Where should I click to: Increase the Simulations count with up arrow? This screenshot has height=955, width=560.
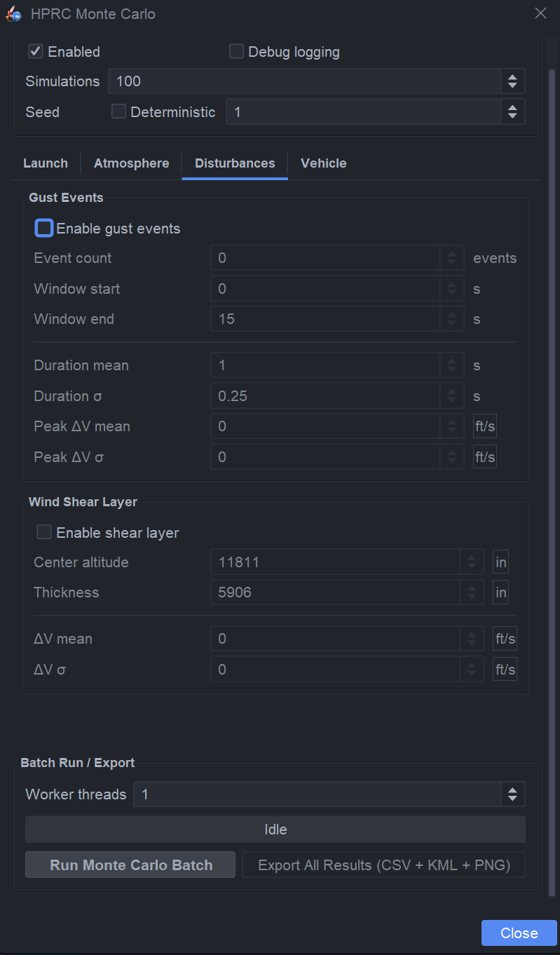click(x=512, y=76)
